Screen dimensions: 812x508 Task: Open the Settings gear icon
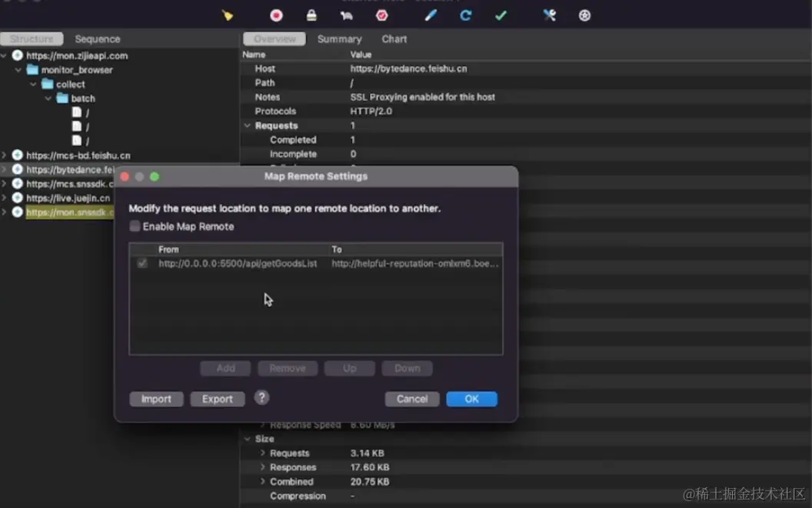coord(584,15)
